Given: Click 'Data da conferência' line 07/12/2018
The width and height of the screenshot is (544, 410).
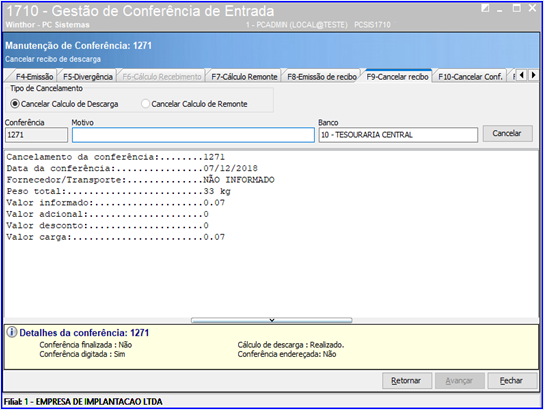Looking at the screenshot, I should [132, 169].
